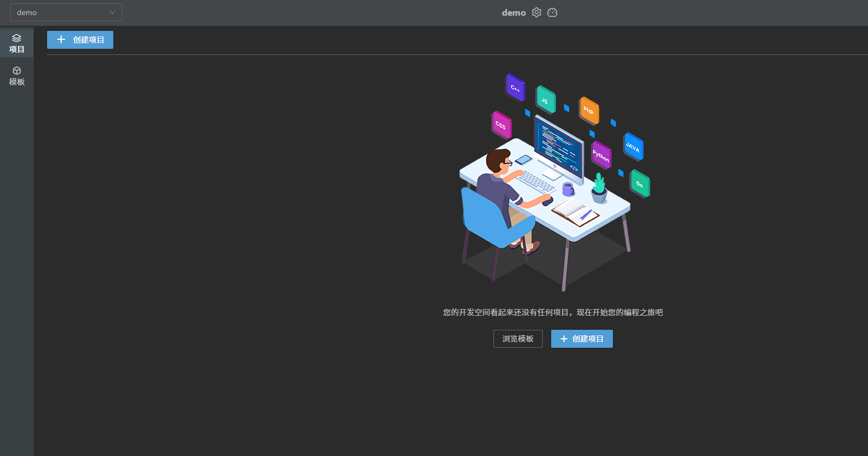This screenshot has height=456, width=868.
Task: Click the demo title in header center
Action: (x=514, y=12)
